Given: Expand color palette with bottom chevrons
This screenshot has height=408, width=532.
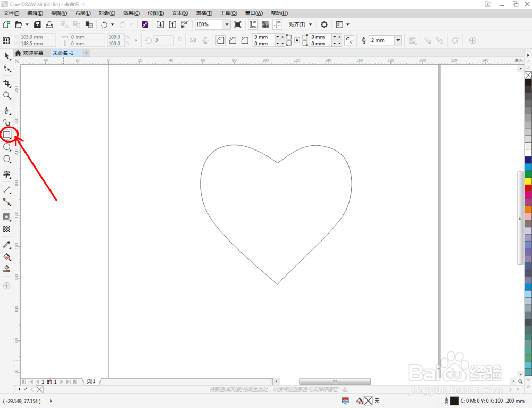Looking at the screenshot, I should click(x=528, y=386).
